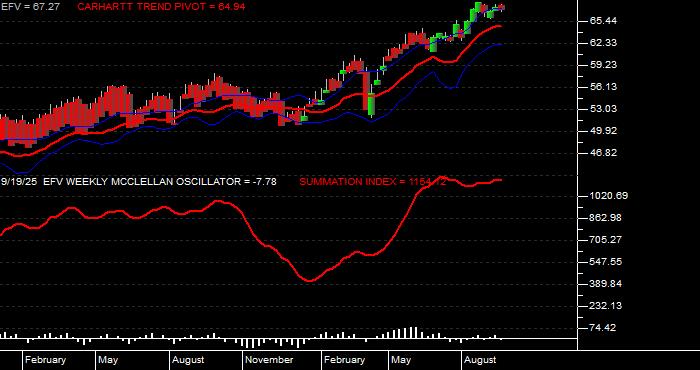Select the 547.55 summation axis value
Screen dimensions: 700x370
point(605,262)
